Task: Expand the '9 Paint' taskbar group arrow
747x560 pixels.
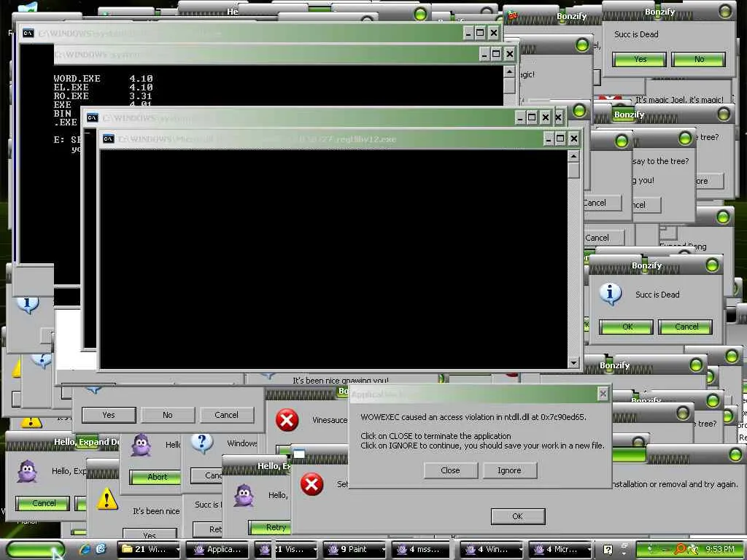Action: pos(383,550)
